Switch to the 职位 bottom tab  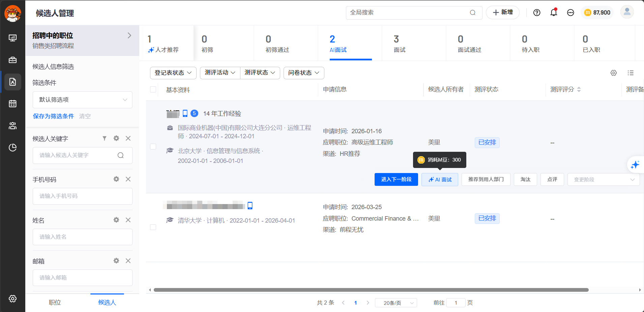coord(55,303)
